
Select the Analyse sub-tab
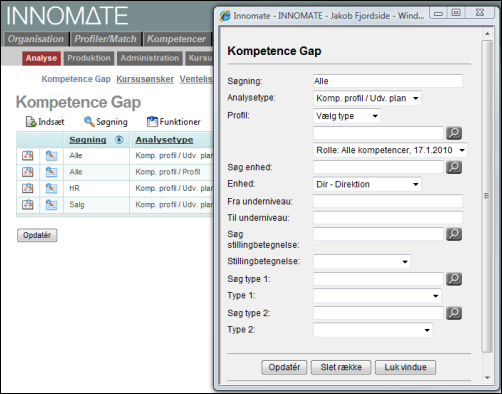click(x=42, y=58)
